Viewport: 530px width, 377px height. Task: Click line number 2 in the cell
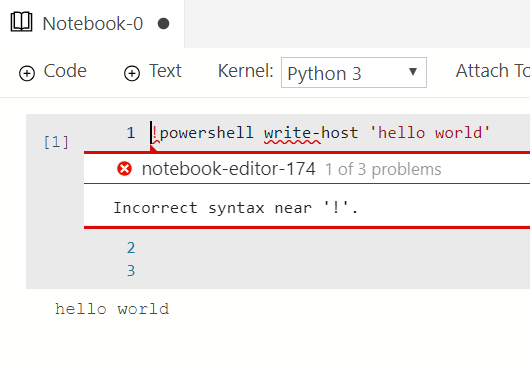(131, 248)
